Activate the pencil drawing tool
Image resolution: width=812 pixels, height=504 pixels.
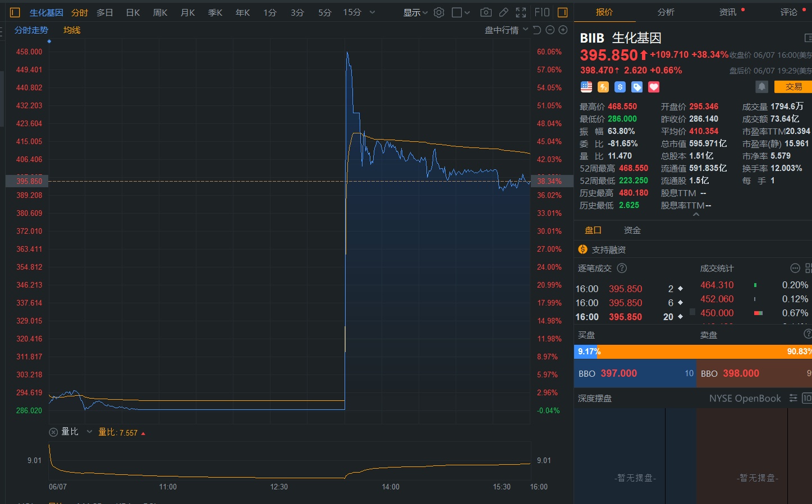click(503, 12)
